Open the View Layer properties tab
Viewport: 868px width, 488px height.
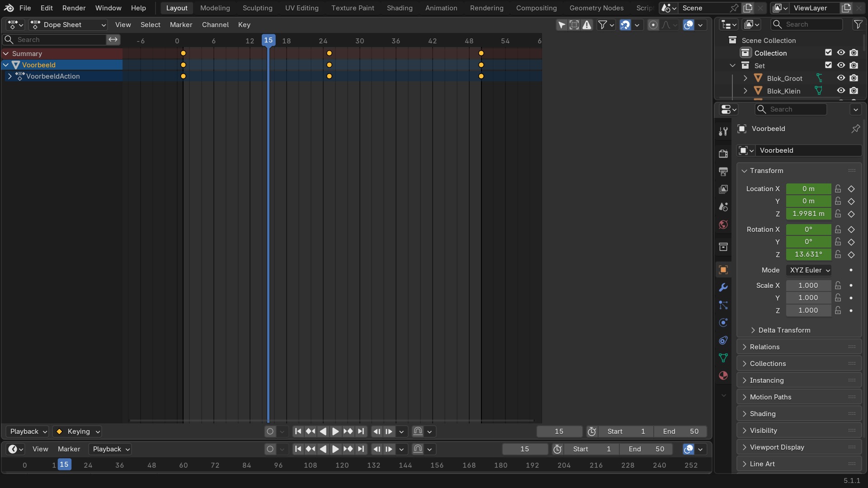723,189
